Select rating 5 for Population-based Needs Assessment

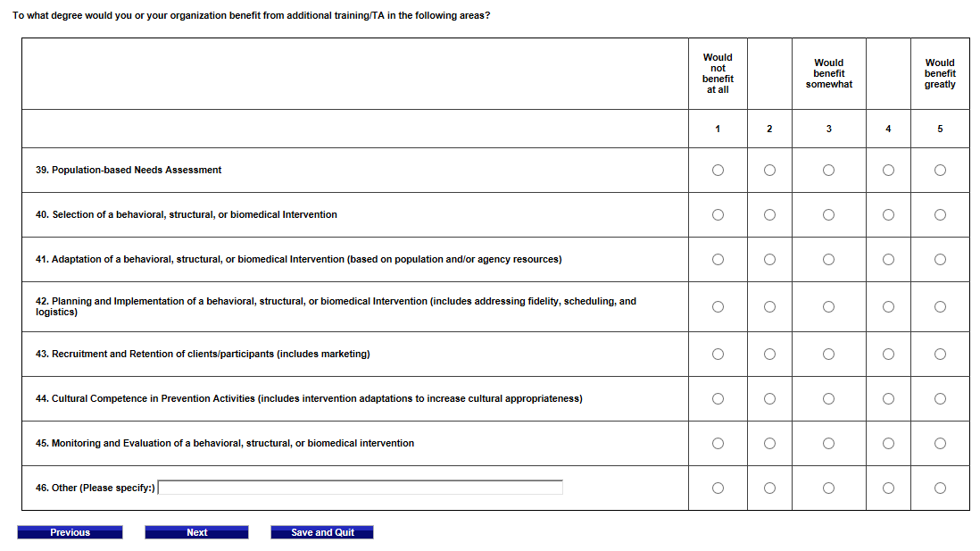(x=940, y=171)
